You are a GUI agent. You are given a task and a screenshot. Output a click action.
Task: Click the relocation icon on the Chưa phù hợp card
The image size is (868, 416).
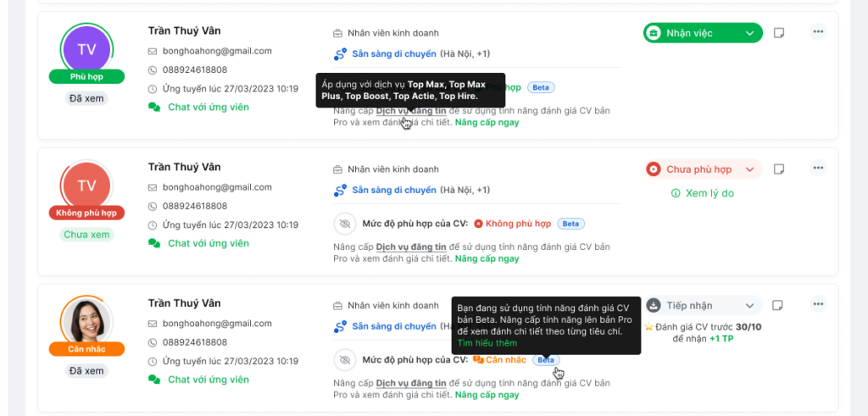coord(340,191)
